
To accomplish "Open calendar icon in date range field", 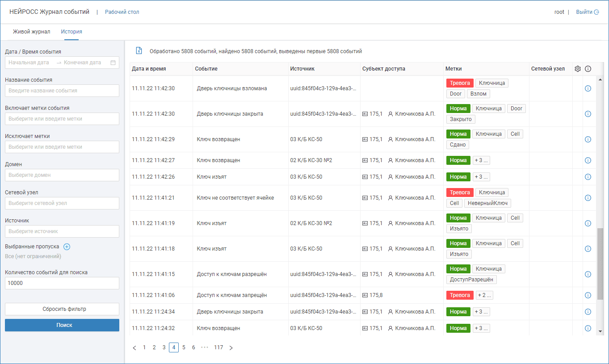I will pos(113,63).
